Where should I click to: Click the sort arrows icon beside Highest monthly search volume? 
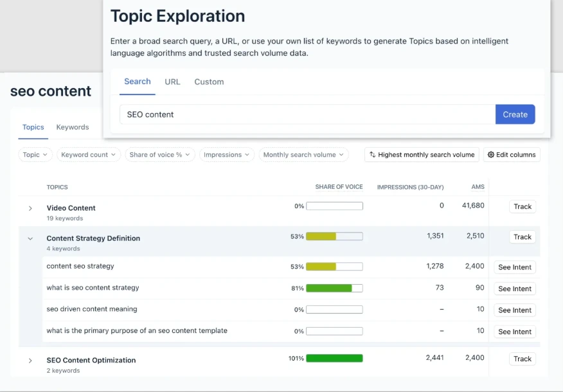(x=373, y=155)
